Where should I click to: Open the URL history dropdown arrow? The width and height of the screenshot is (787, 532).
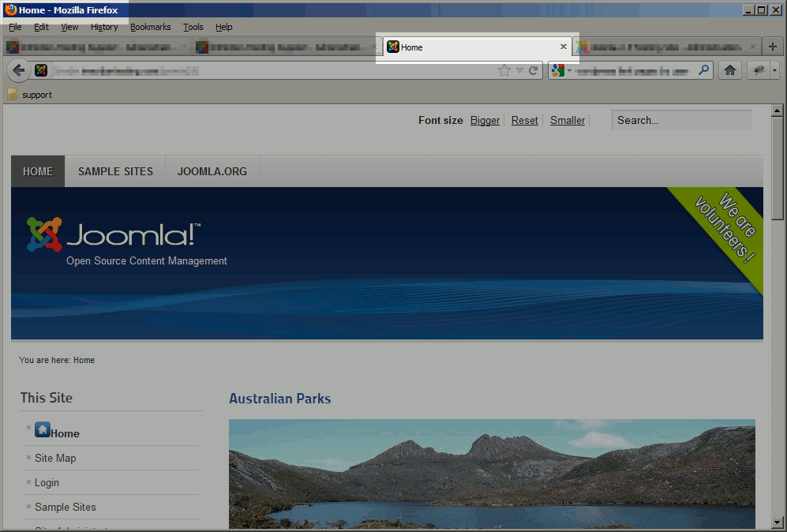point(520,71)
